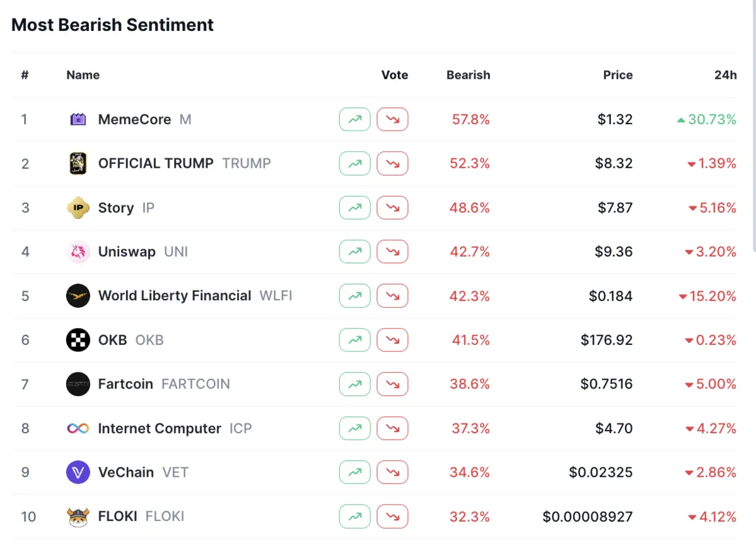Click the FLOKI coin logo icon
Viewport: 756px width, 555px height.
[x=78, y=517]
